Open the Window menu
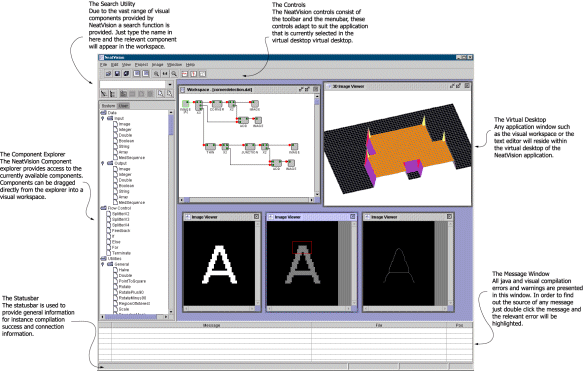585x371 pixels. 174,65
